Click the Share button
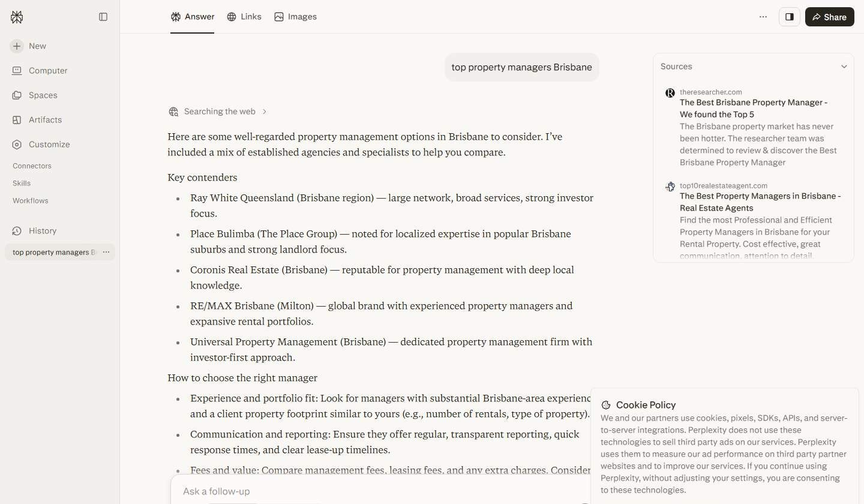Image resolution: width=864 pixels, height=504 pixels. (830, 17)
